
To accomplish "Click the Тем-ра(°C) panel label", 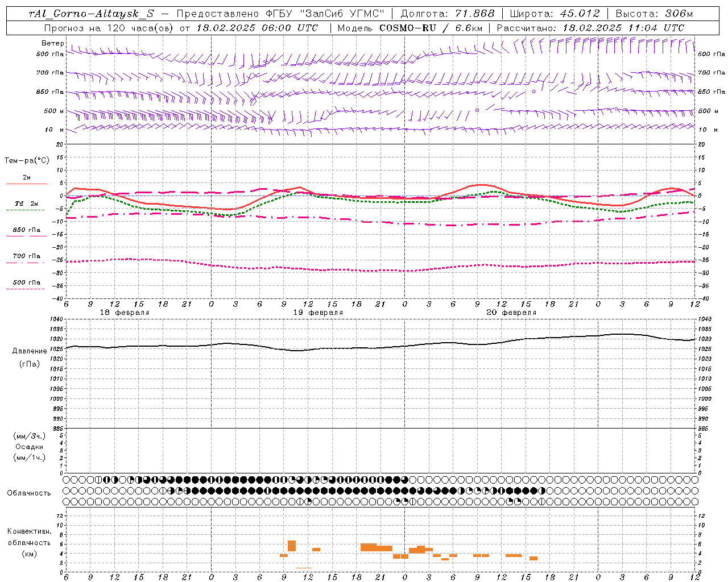I will click(x=27, y=160).
